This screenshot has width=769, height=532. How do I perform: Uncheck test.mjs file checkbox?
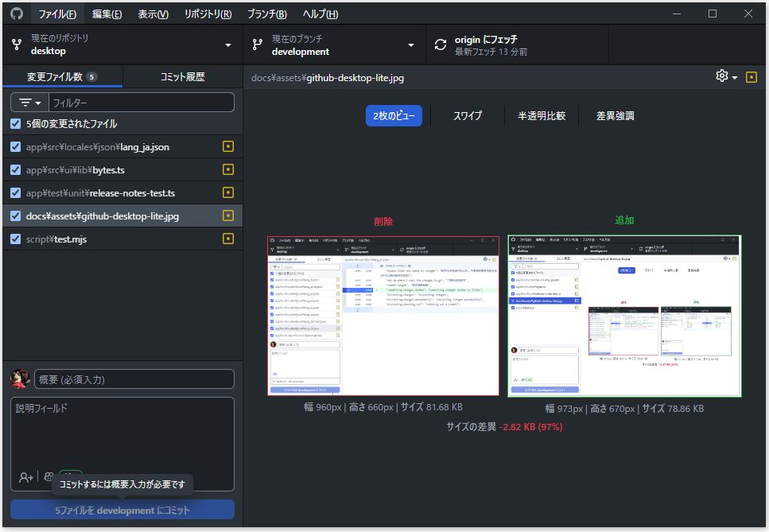(x=16, y=239)
